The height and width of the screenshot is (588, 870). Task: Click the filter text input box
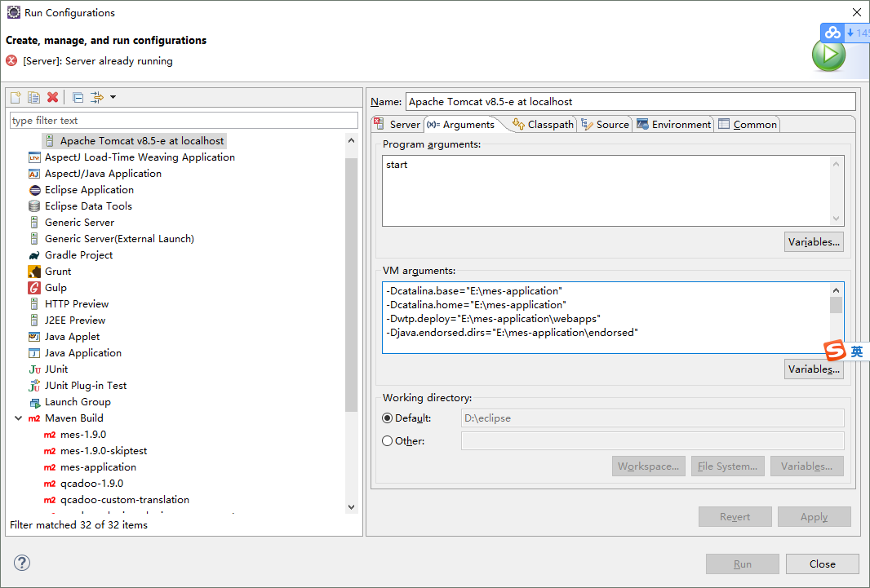tap(184, 120)
